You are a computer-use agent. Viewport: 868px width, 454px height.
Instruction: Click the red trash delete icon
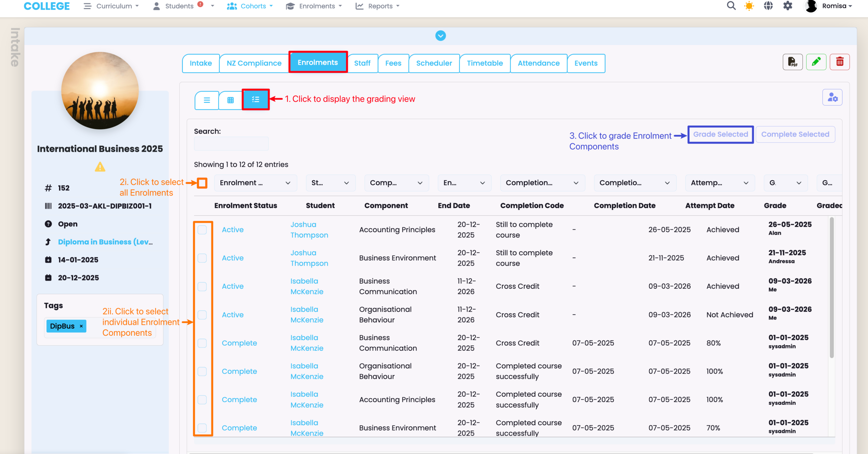840,62
